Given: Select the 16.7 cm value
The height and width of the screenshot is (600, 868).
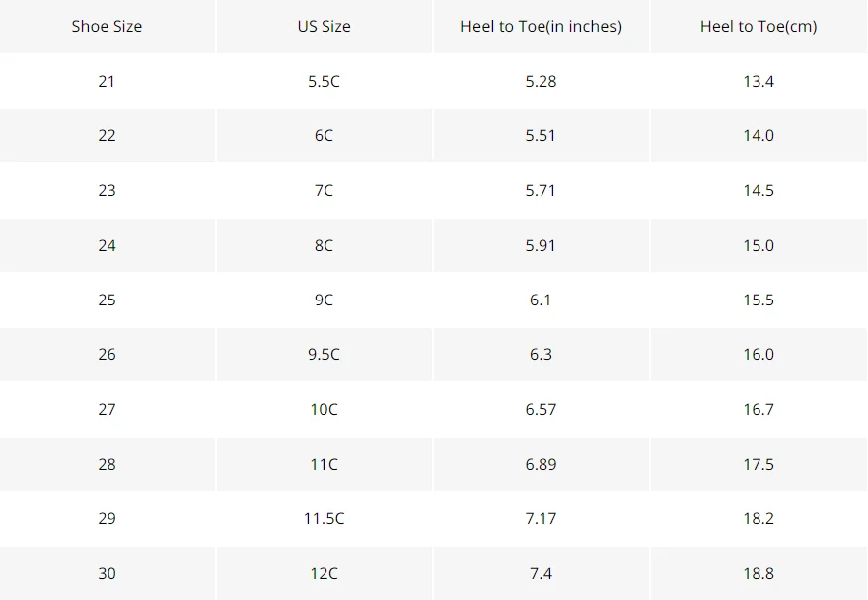Looking at the screenshot, I should point(759,409).
